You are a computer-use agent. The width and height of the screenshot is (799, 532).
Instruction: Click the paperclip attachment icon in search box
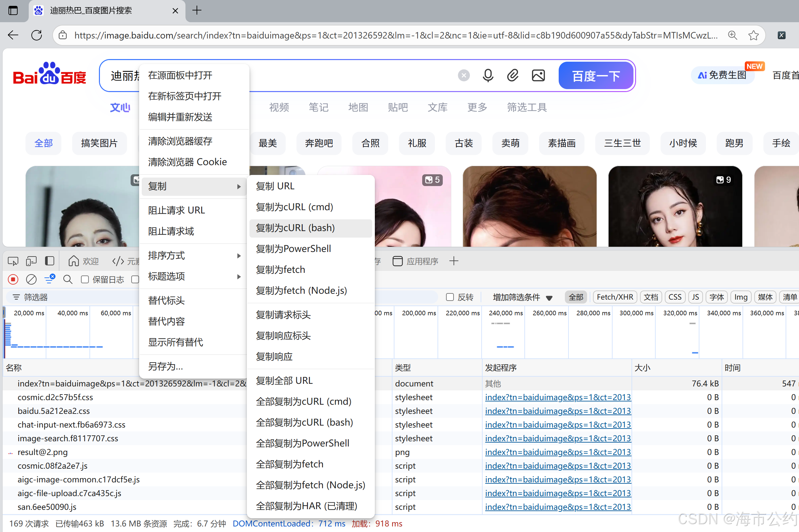tap(513, 75)
